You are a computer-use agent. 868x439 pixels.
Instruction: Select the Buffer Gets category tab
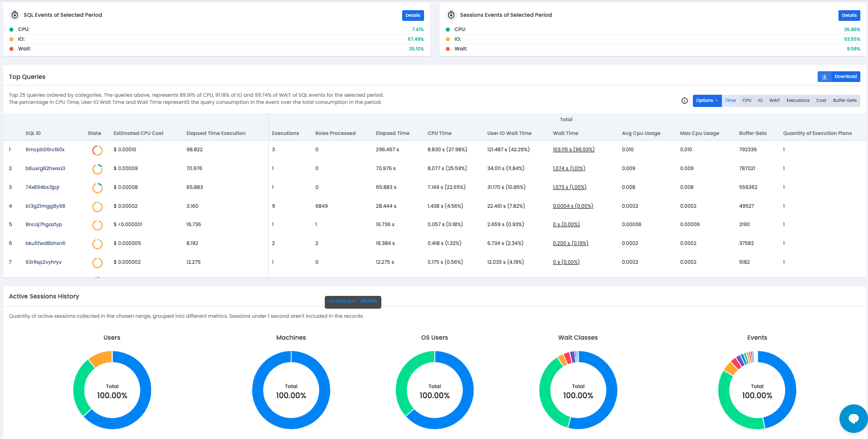click(x=845, y=100)
